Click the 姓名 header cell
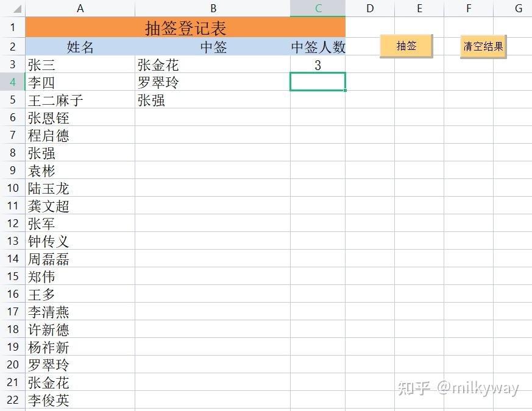The height and width of the screenshot is (411, 532). click(x=80, y=46)
